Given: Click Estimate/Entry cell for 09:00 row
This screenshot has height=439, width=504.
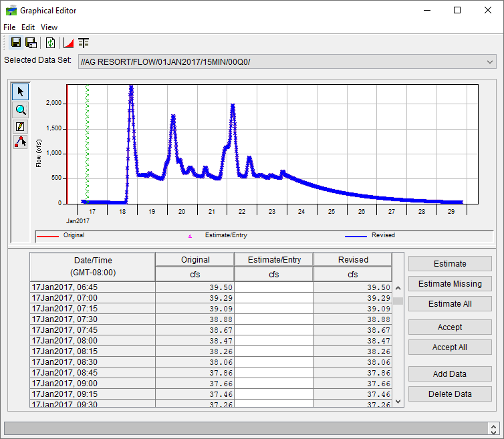Looking at the screenshot, I should click(273, 384).
